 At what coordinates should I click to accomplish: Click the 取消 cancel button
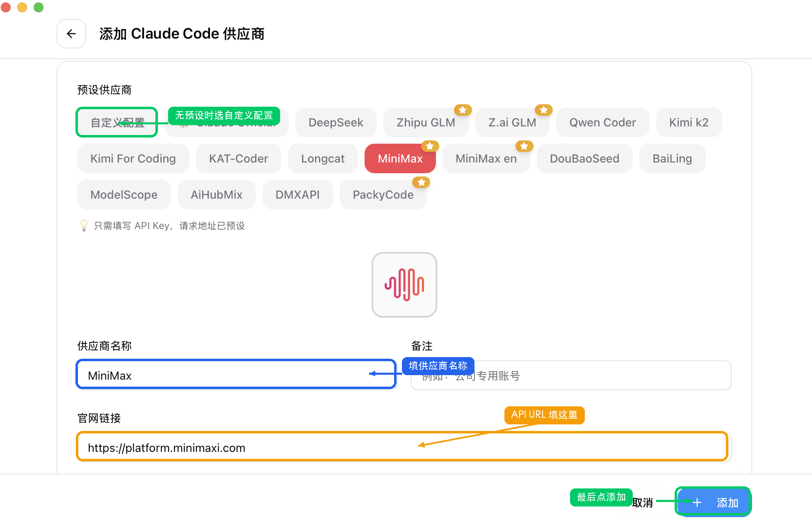tap(642, 502)
